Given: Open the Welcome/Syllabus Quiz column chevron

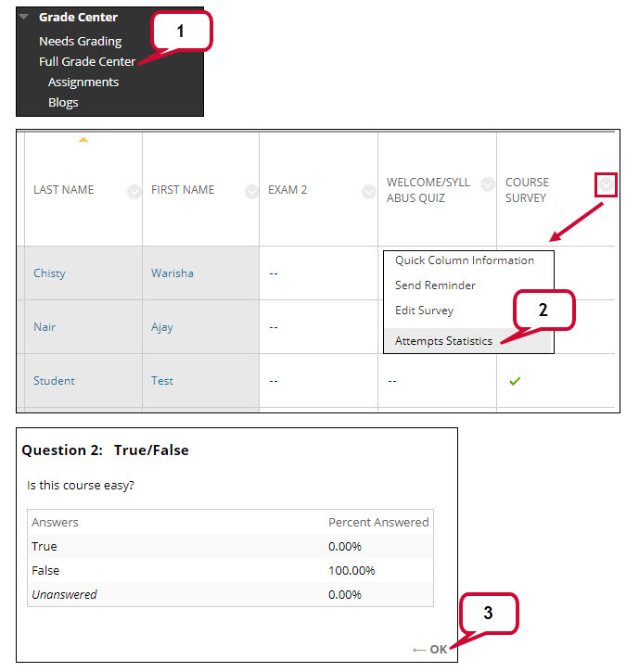Looking at the screenshot, I should (488, 184).
